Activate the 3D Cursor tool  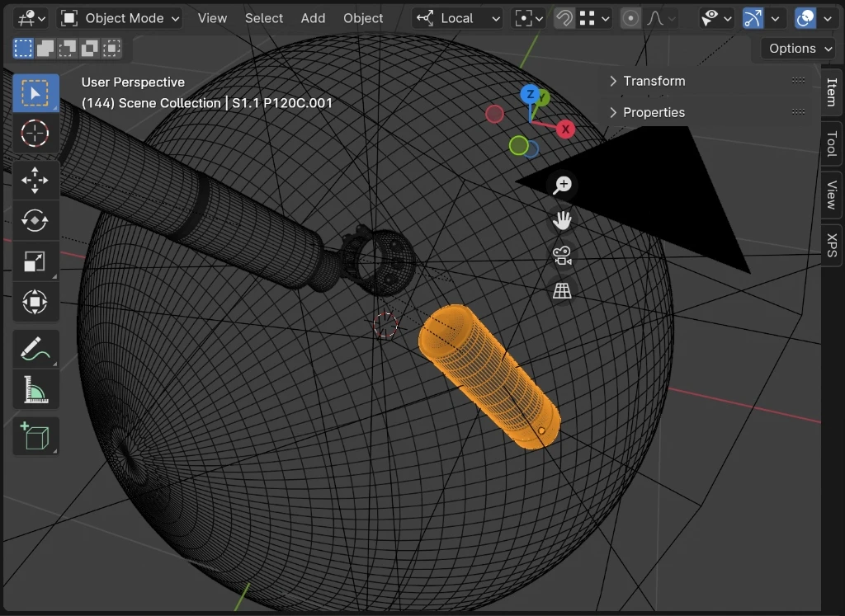point(35,133)
